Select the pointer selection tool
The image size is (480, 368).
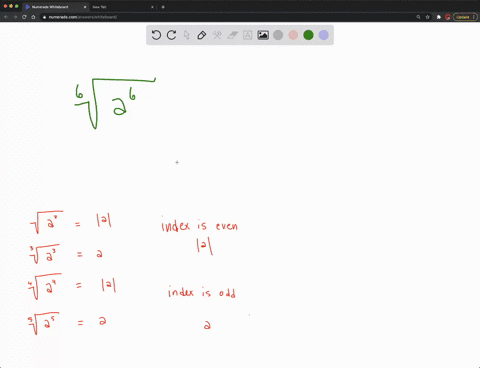186,35
